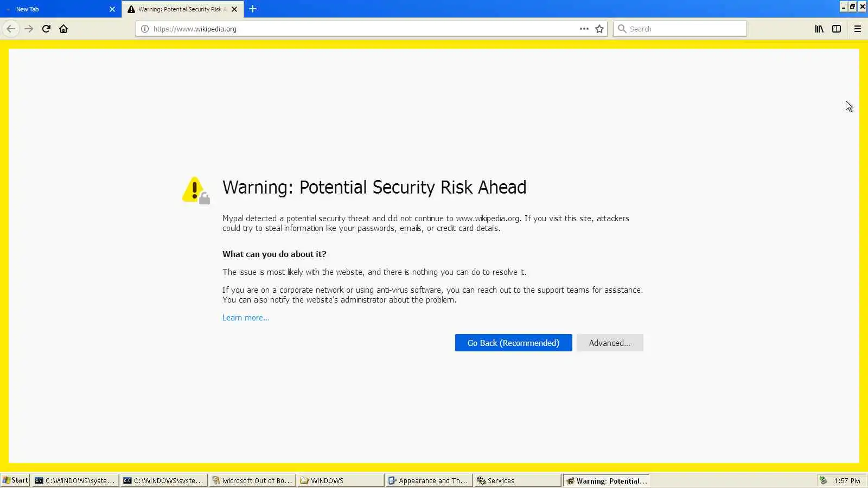Close the Warning security risk tab

pos(234,9)
